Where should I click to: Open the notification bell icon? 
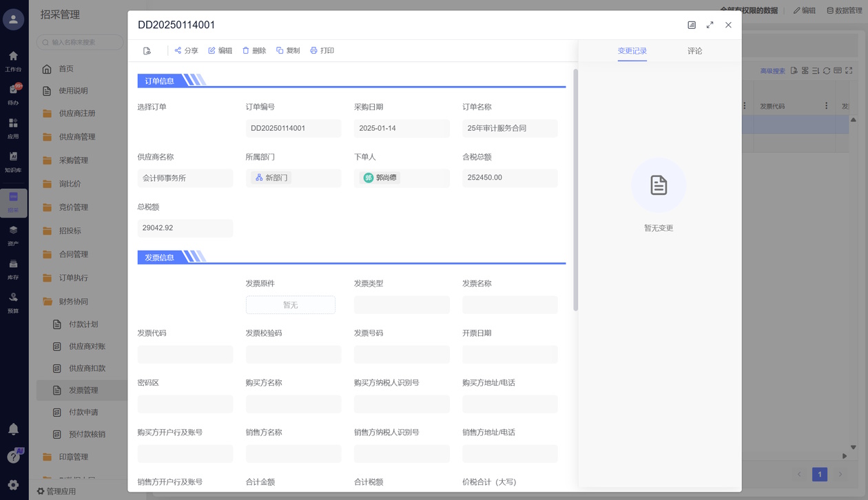coord(13,429)
